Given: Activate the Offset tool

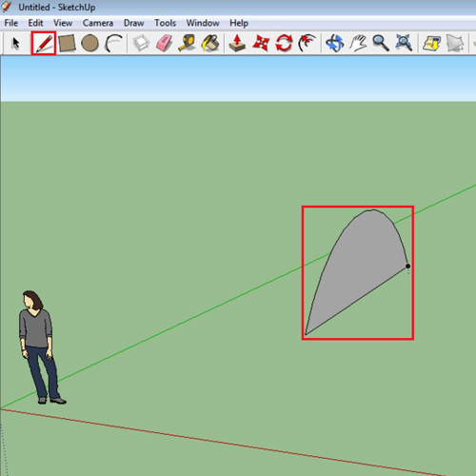Looking at the screenshot, I should tap(307, 43).
